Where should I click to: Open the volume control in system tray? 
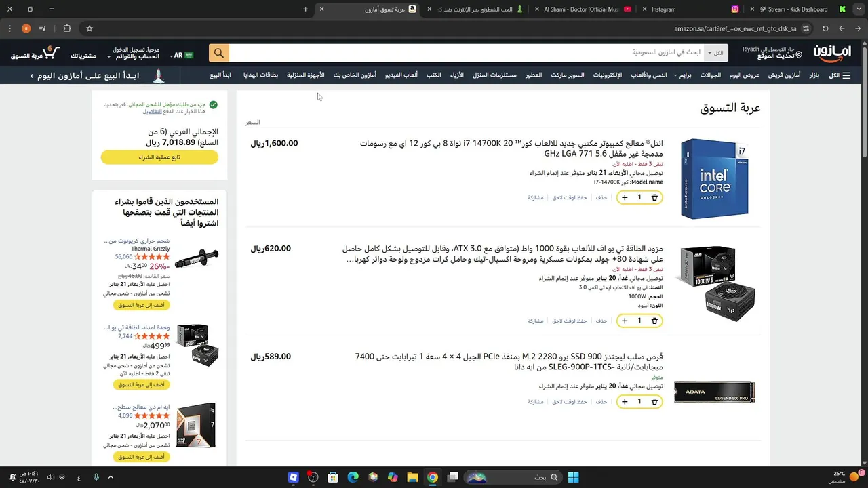50,477
